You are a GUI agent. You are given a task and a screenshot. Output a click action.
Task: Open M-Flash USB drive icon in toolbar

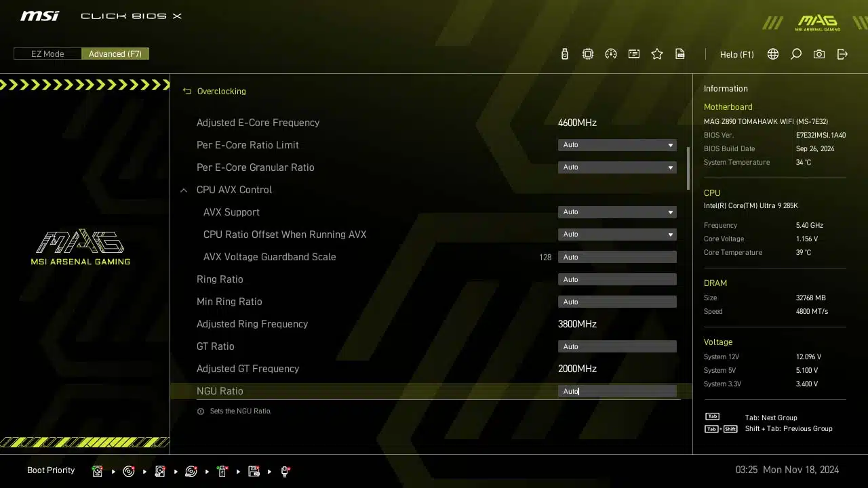tap(565, 54)
